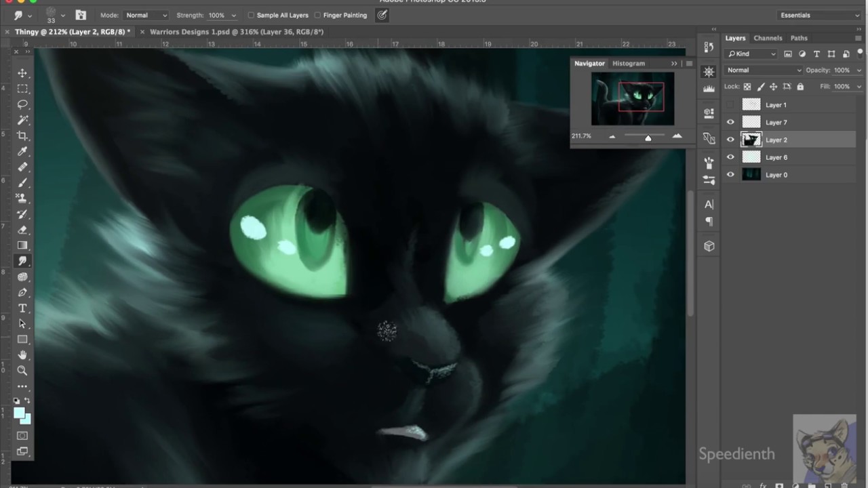Select the Eyedropper tool
Screen dimensions: 868x488
coord(22,151)
